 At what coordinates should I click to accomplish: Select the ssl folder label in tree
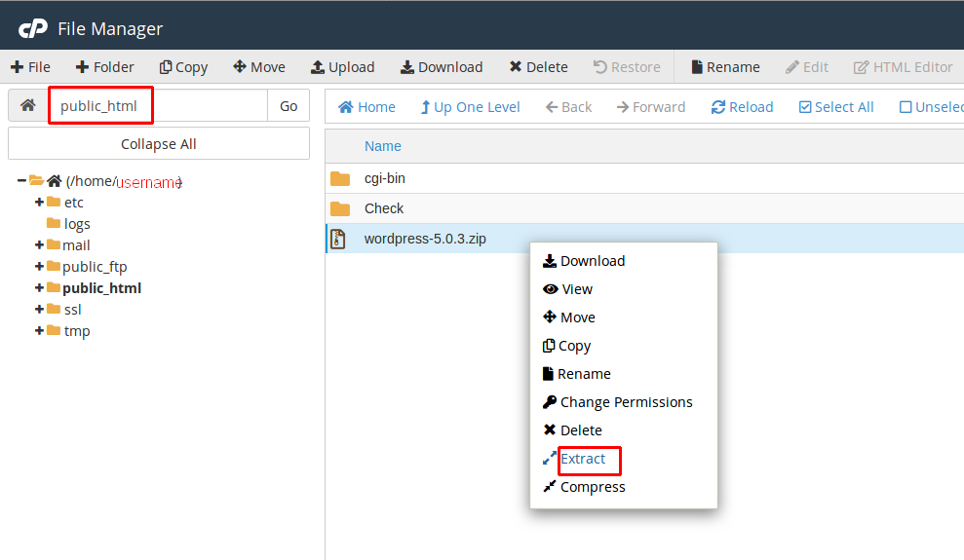72,310
